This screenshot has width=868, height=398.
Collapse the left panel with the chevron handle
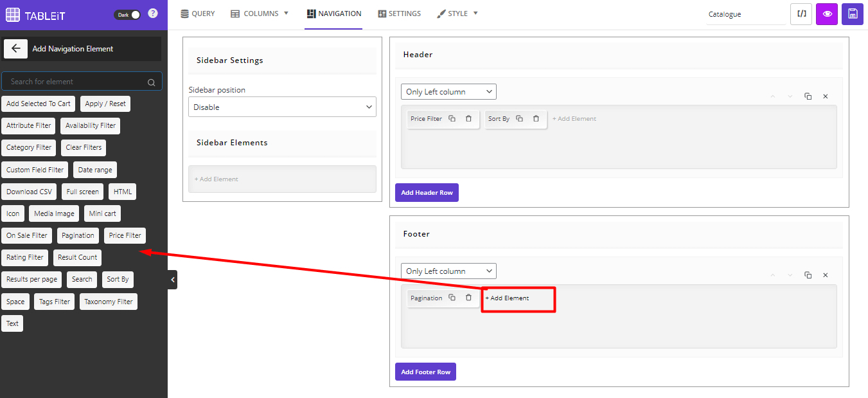172,280
